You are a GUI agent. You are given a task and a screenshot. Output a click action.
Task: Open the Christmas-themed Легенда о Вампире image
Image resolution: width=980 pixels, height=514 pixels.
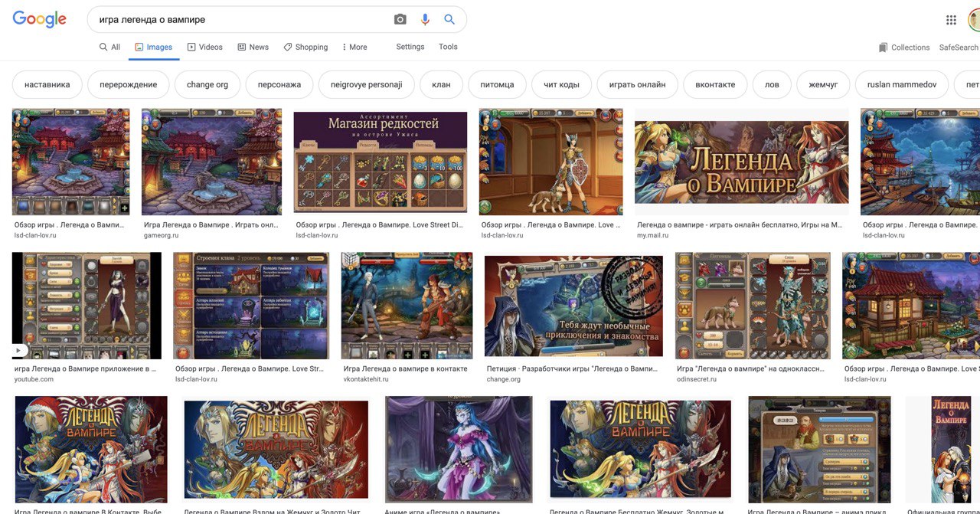(91, 449)
